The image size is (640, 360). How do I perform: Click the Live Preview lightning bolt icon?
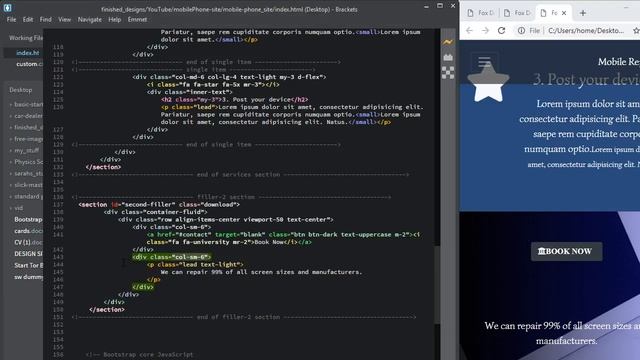[448, 42]
